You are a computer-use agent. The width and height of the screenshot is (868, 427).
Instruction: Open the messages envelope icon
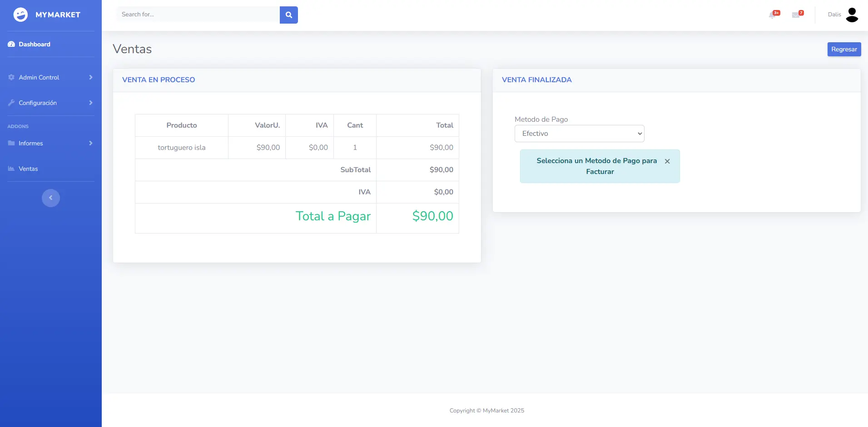coord(796,15)
